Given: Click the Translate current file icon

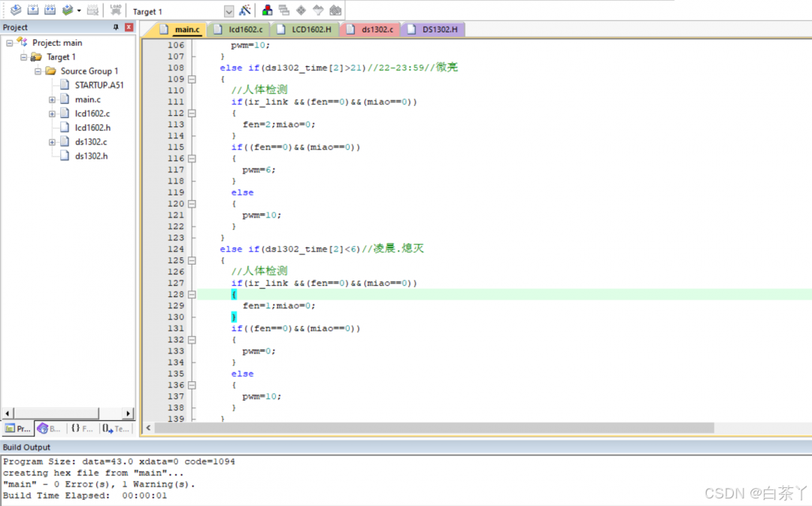Looking at the screenshot, I should [x=15, y=11].
